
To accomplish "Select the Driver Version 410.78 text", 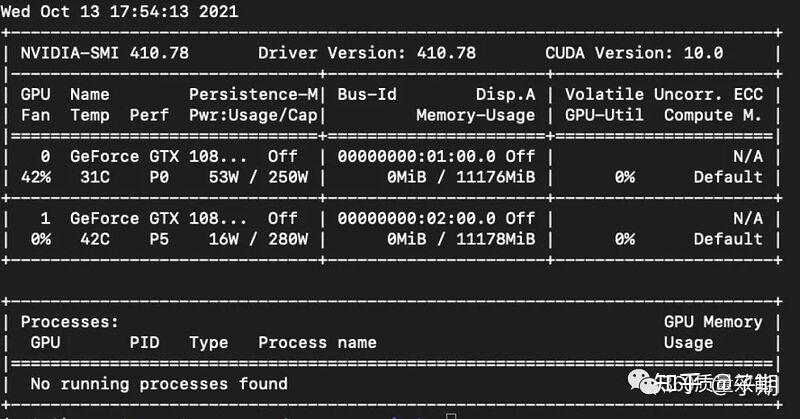I will [x=367, y=53].
